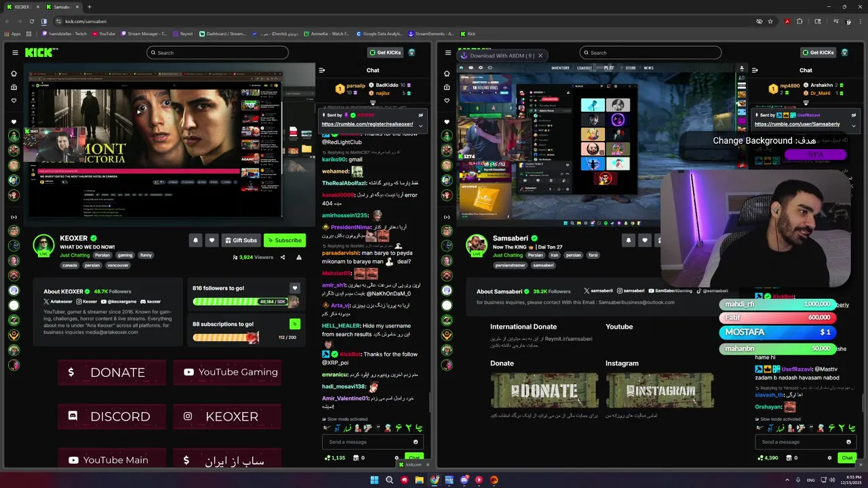The height and width of the screenshot is (488, 868).
Task: Click Home icon in Samsaberi window sidebar
Action: pos(447,73)
